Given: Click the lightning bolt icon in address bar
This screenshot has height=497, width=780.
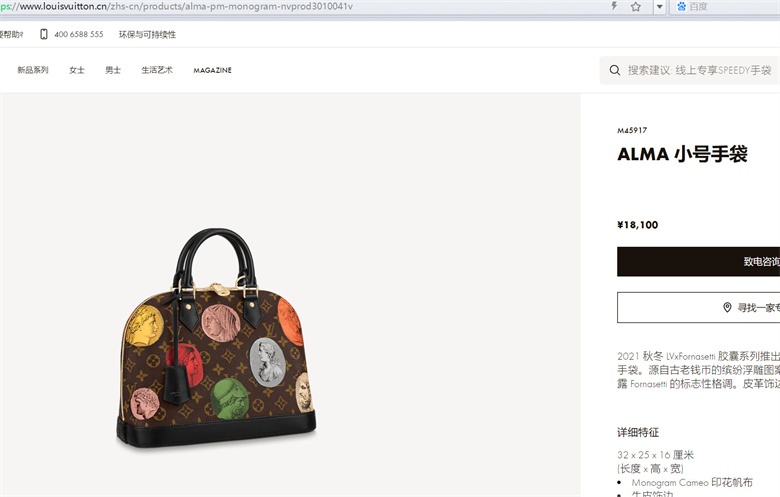Looking at the screenshot, I should (614, 6).
